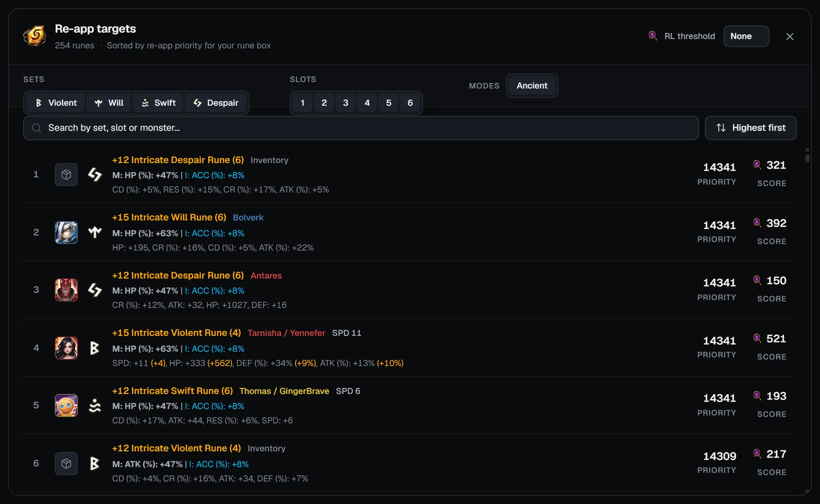The height and width of the screenshot is (504, 820).
Task: Click the search magnifier icon
Action: click(x=36, y=128)
